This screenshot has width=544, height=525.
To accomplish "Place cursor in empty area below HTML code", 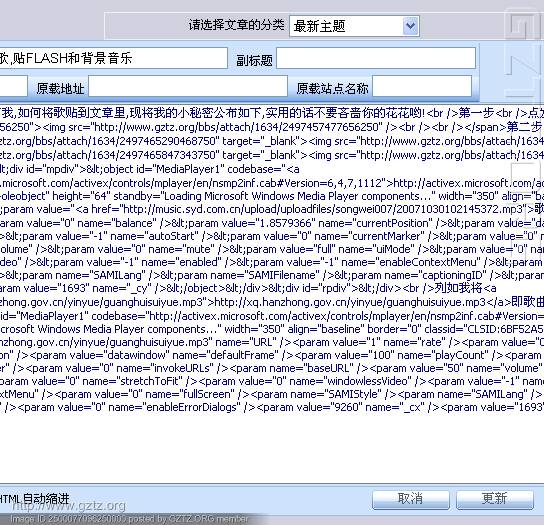I will pyautogui.click(x=271, y=448).
